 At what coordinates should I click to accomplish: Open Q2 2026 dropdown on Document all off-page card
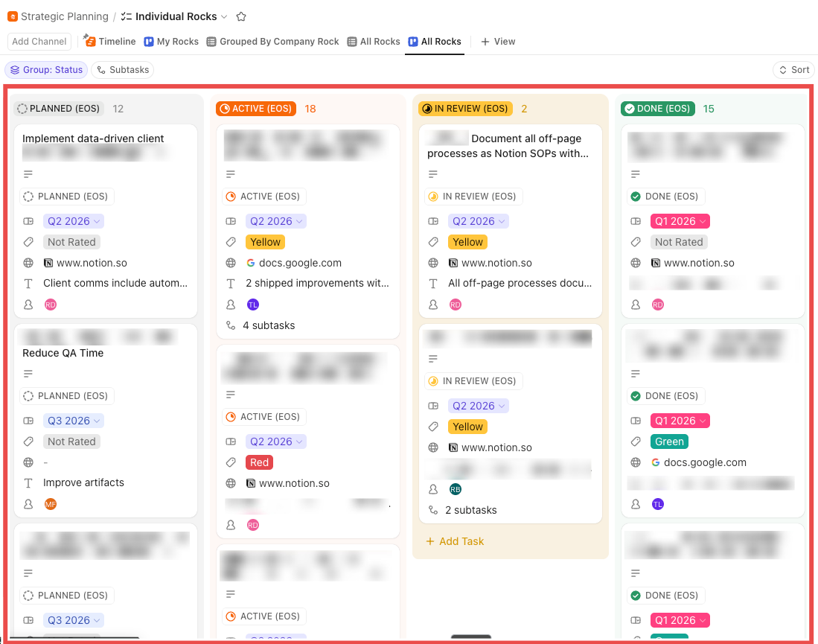point(479,221)
